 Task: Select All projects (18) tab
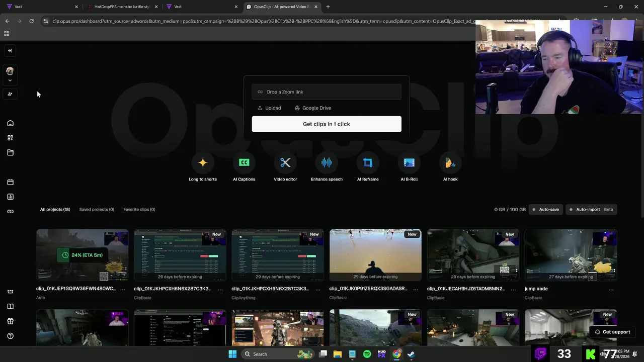[55, 210]
